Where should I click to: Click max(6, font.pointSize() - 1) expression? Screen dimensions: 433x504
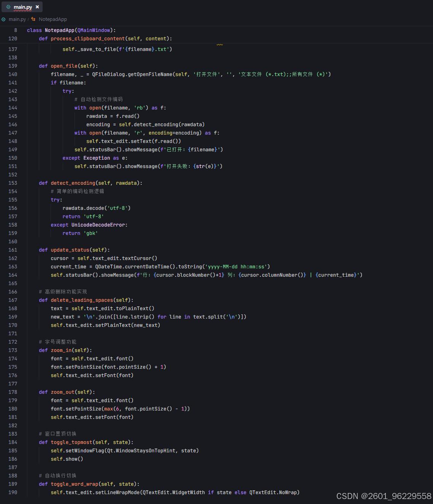tap(145, 409)
